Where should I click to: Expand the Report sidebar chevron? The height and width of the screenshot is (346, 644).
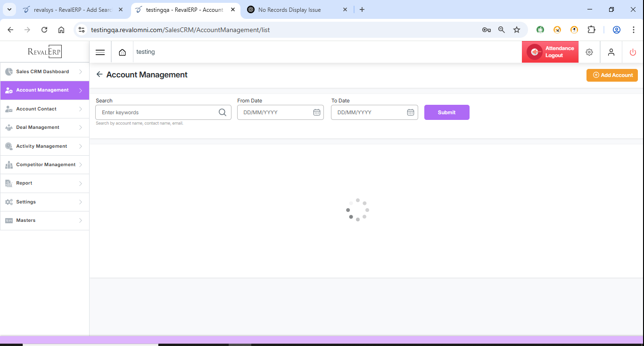[81, 183]
